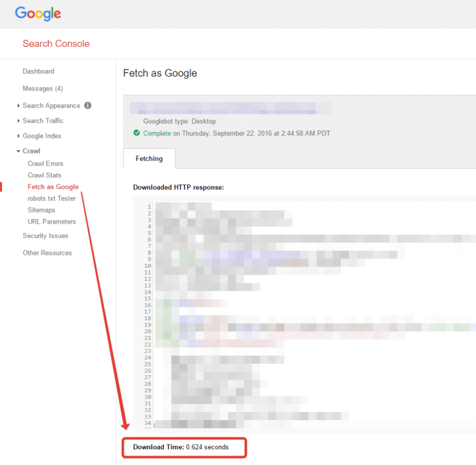The width and height of the screenshot is (476, 465).
Task: Click line number 1 in response
Action: point(150,207)
